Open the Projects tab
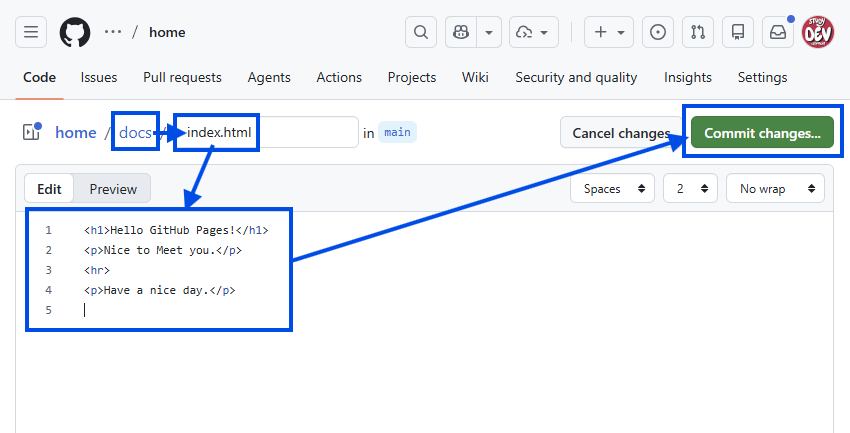The height and width of the screenshot is (433, 850). (x=411, y=77)
